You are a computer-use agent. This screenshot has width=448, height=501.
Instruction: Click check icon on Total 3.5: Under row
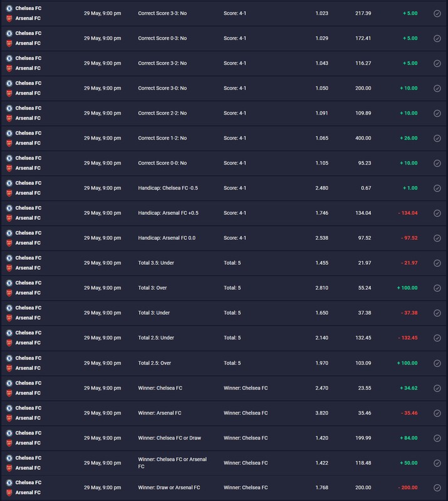(x=437, y=263)
